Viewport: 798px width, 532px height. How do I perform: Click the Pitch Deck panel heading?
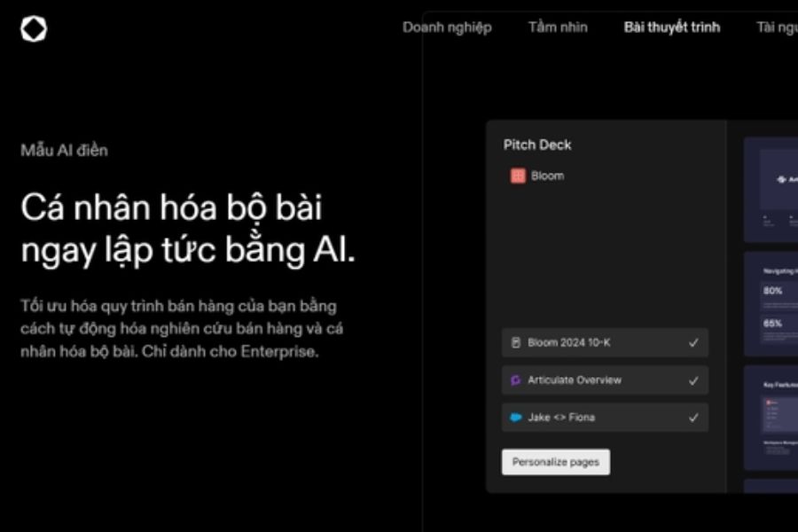click(537, 145)
